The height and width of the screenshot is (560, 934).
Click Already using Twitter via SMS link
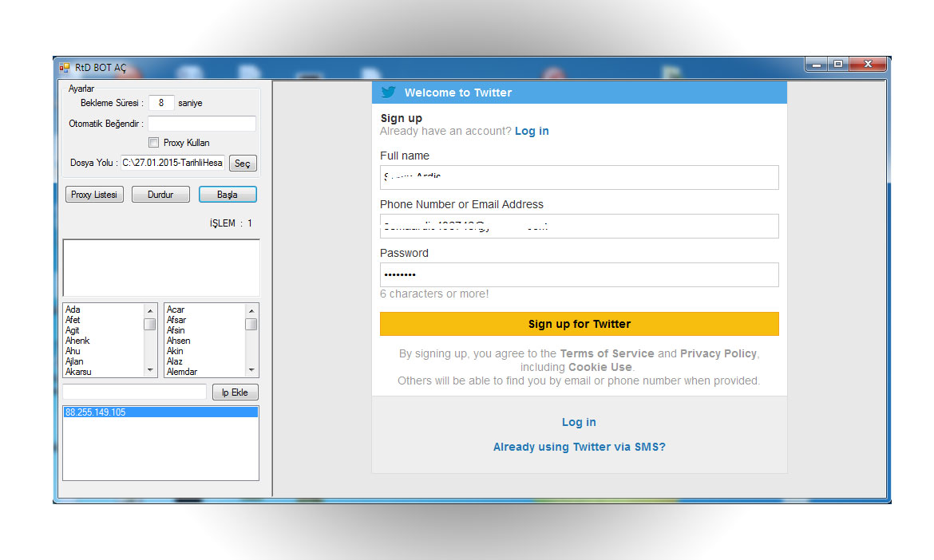[579, 447]
